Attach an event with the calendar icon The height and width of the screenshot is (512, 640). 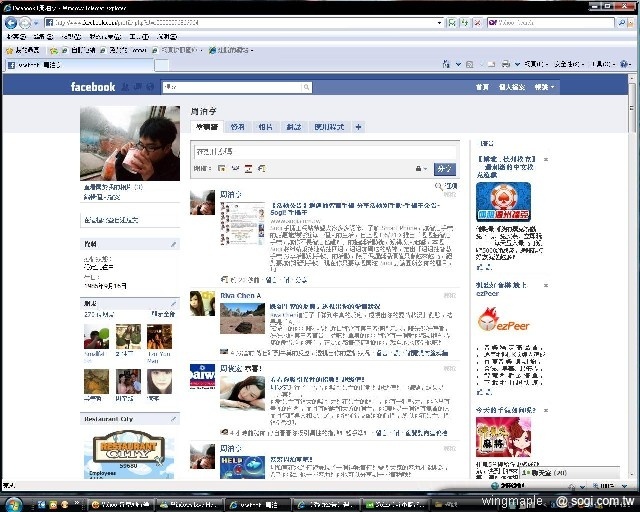pyautogui.click(x=248, y=168)
